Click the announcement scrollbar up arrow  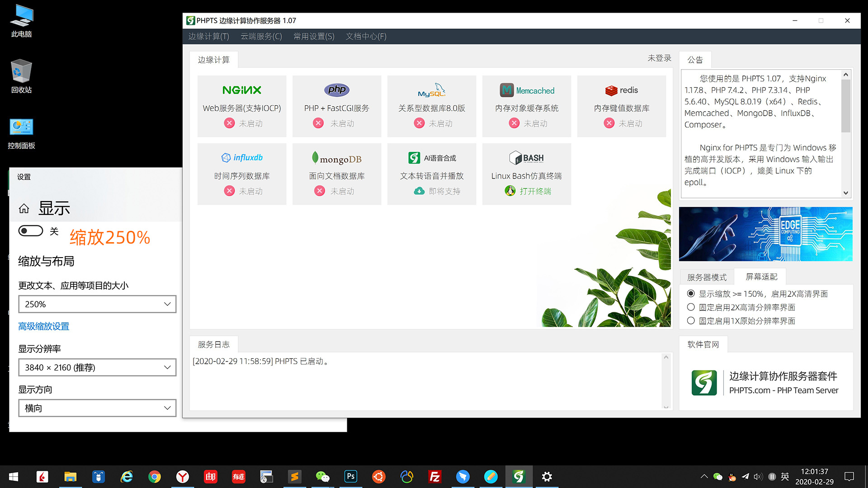coord(846,75)
